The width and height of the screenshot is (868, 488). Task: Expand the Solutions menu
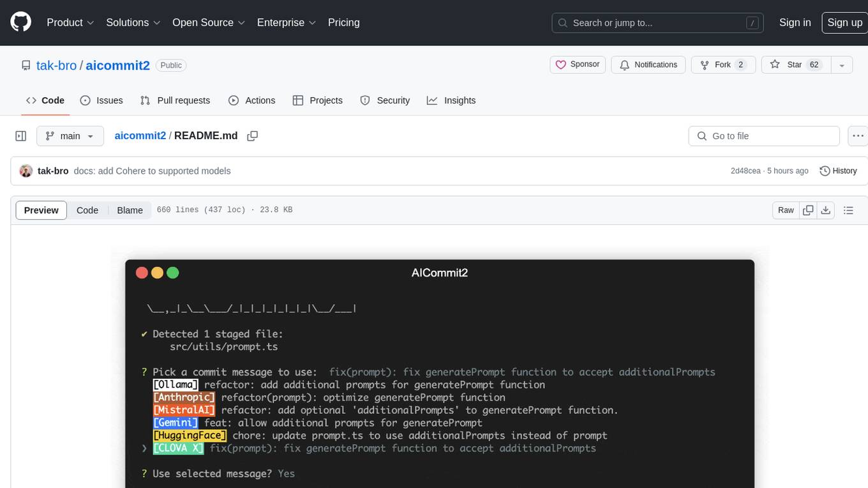click(x=133, y=22)
